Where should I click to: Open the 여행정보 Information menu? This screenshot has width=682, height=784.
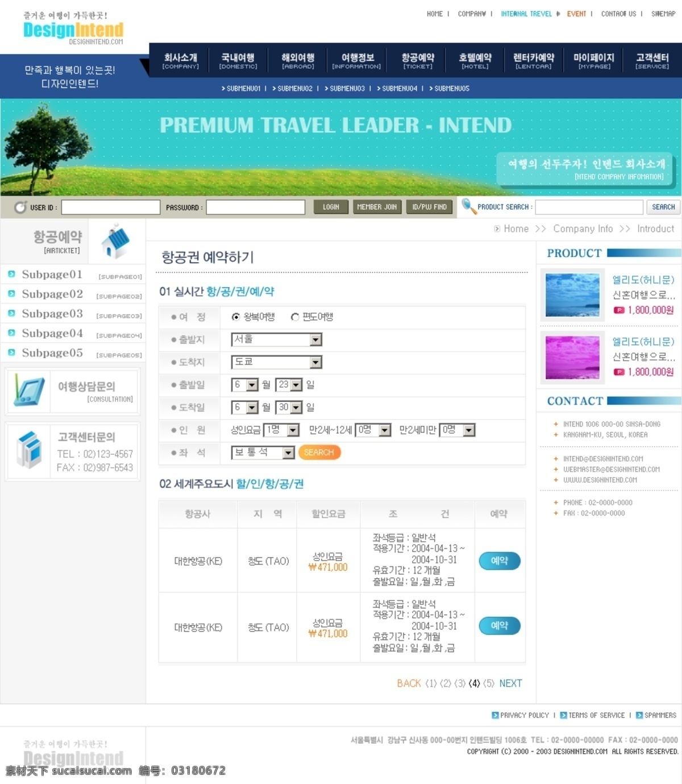(357, 60)
